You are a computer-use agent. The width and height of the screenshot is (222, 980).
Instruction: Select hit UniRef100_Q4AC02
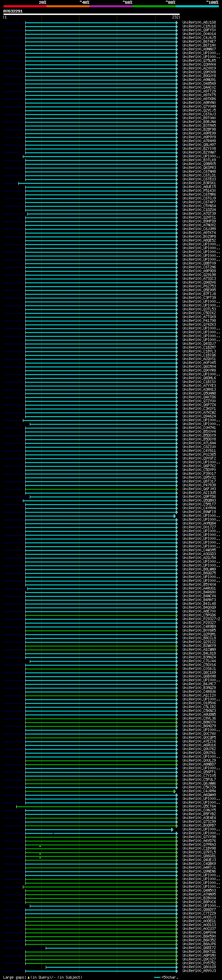[x=199, y=88]
